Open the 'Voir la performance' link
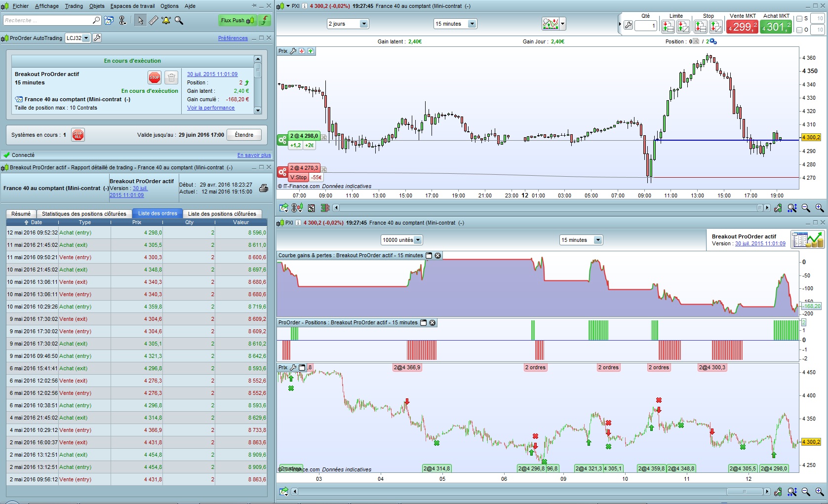828x504 pixels. 211,108
